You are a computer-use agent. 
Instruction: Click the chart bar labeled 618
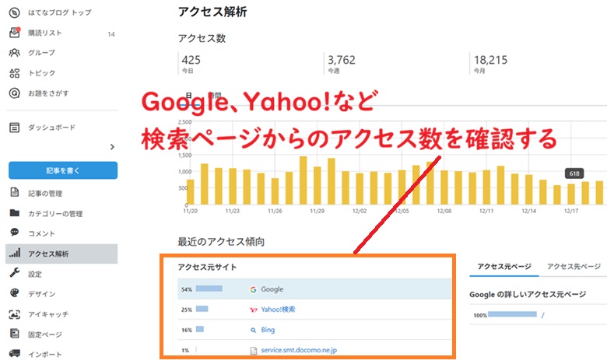[571, 194]
